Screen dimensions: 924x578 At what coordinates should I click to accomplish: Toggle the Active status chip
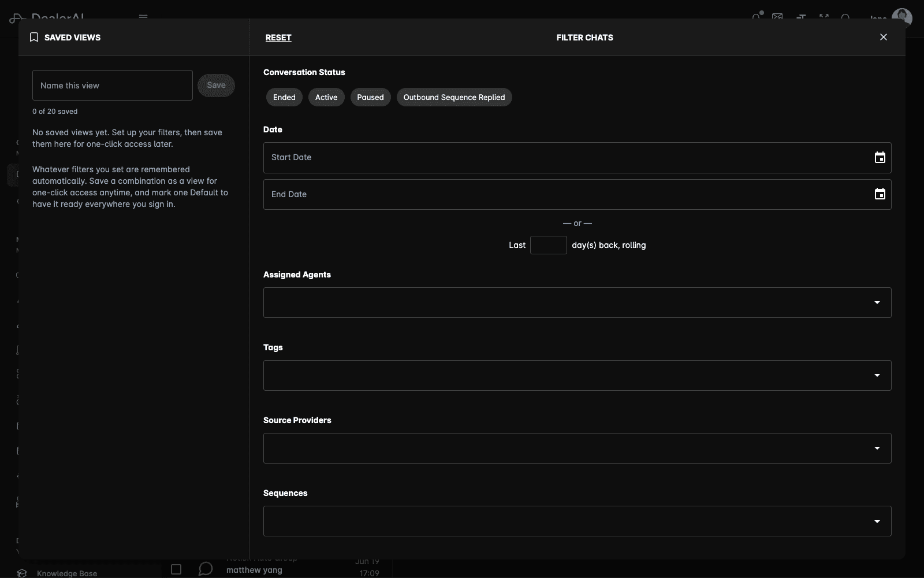326,97
